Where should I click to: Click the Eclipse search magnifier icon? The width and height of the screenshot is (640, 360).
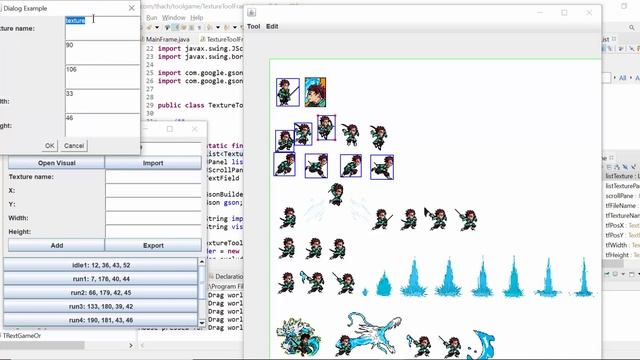click(631, 27)
